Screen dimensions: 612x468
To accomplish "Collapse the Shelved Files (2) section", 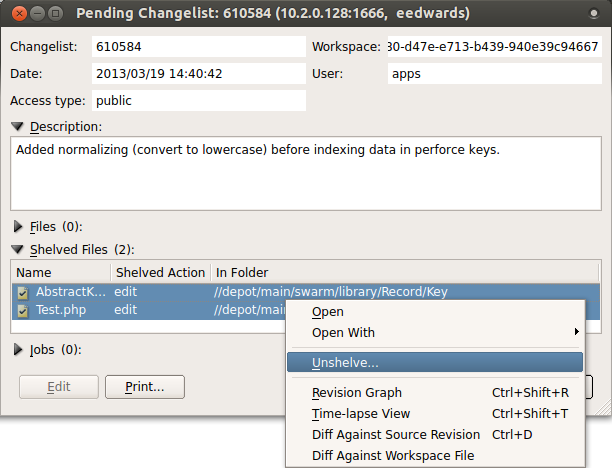I will [x=18, y=249].
